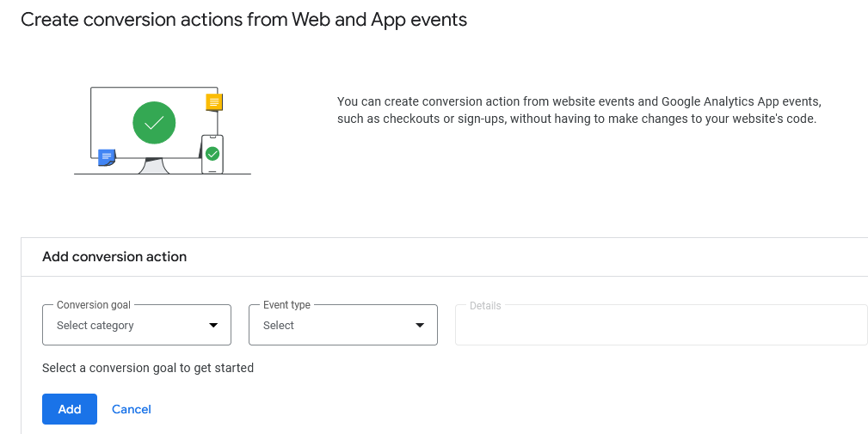The image size is (868, 434).
Task: Click the "Create conversion actions" page heading
Action: (243, 19)
